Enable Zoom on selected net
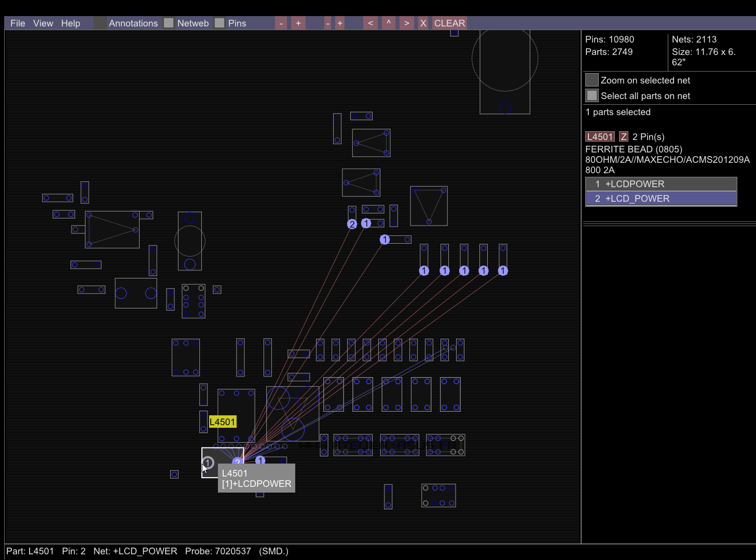756x560 pixels. click(x=592, y=80)
